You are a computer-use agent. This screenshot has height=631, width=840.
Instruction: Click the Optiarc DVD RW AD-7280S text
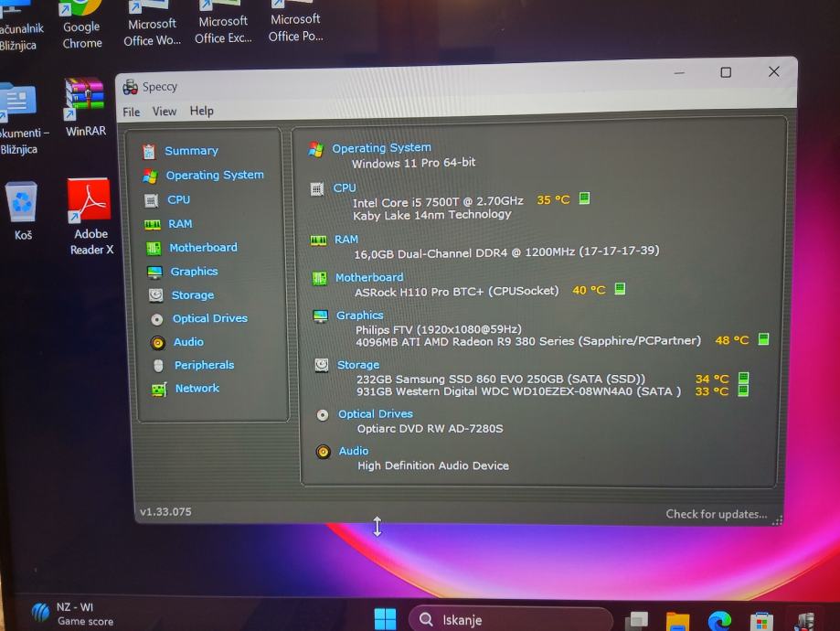point(430,428)
